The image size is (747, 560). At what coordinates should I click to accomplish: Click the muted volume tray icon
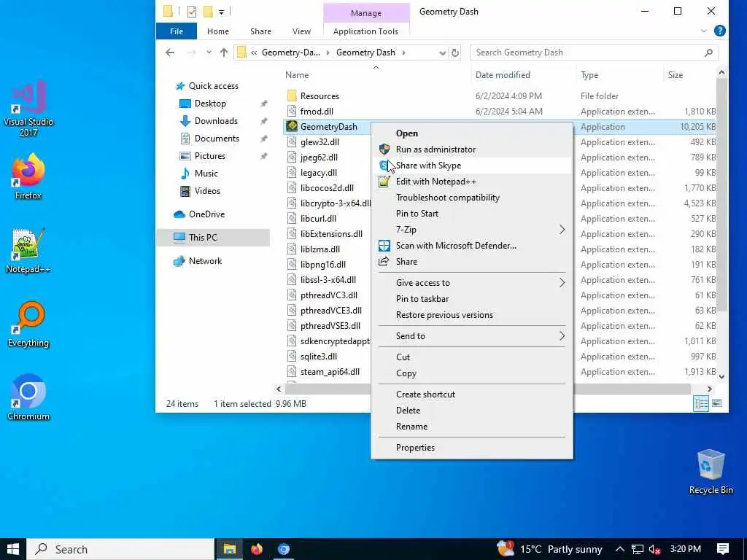coord(654,550)
